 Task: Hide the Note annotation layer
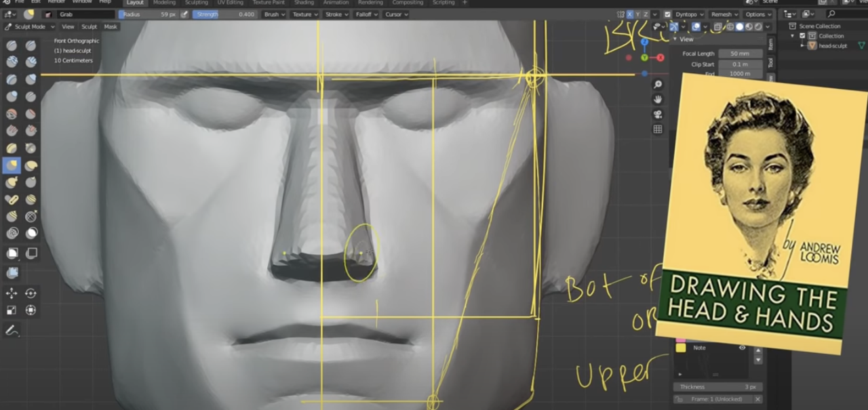click(x=742, y=348)
